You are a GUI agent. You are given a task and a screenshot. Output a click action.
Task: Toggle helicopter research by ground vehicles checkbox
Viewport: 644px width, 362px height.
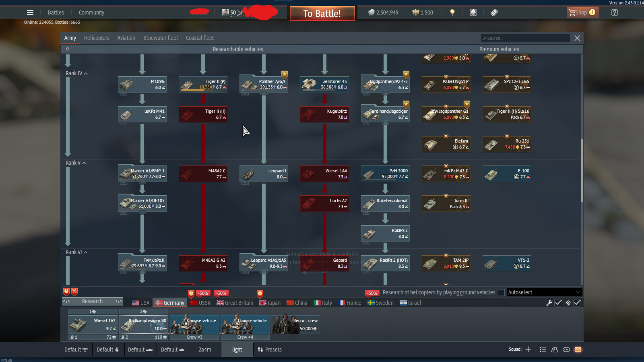[x=501, y=292]
